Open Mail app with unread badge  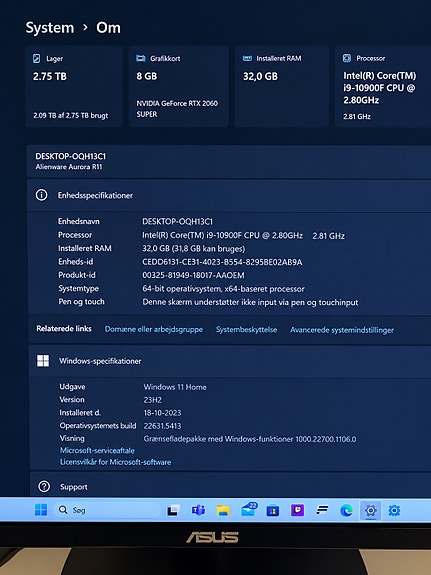coord(249,509)
